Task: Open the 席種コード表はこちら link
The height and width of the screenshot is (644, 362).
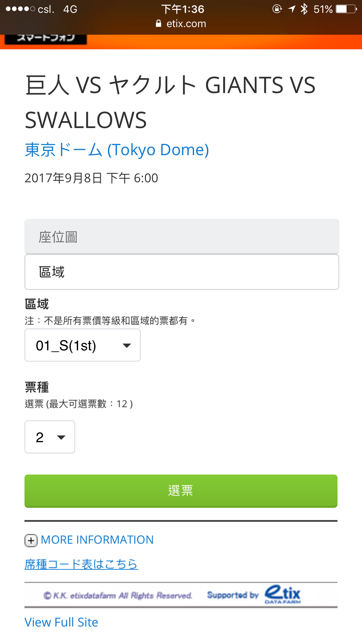Action: tap(81, 564)
